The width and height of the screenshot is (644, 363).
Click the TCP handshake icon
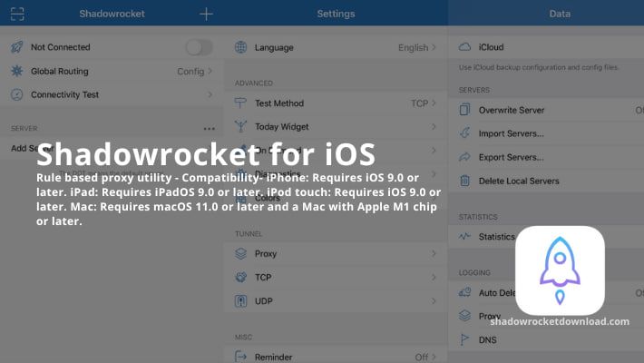point(240,277)
